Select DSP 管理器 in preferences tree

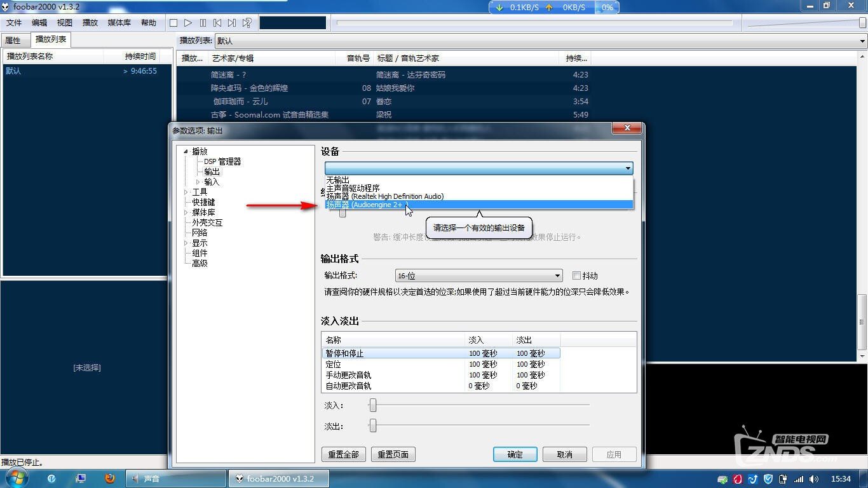pyautogui.click(x=222, y=161)
